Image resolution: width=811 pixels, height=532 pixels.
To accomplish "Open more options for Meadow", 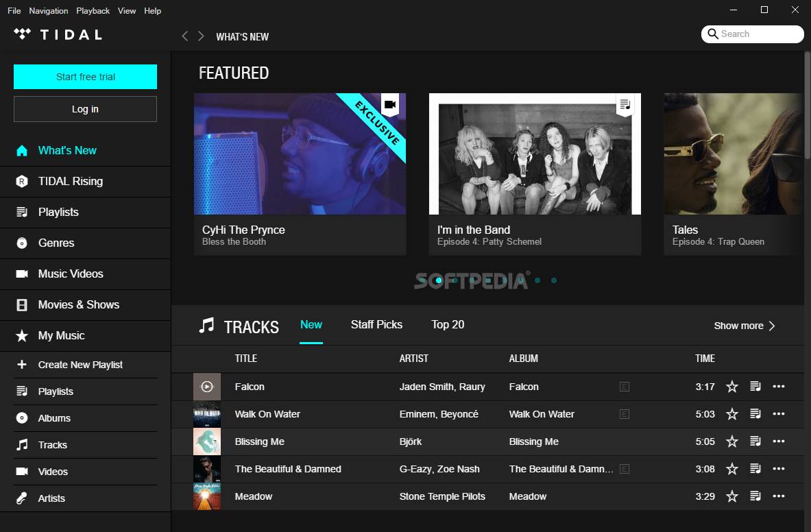I will (x=778, y=496).
